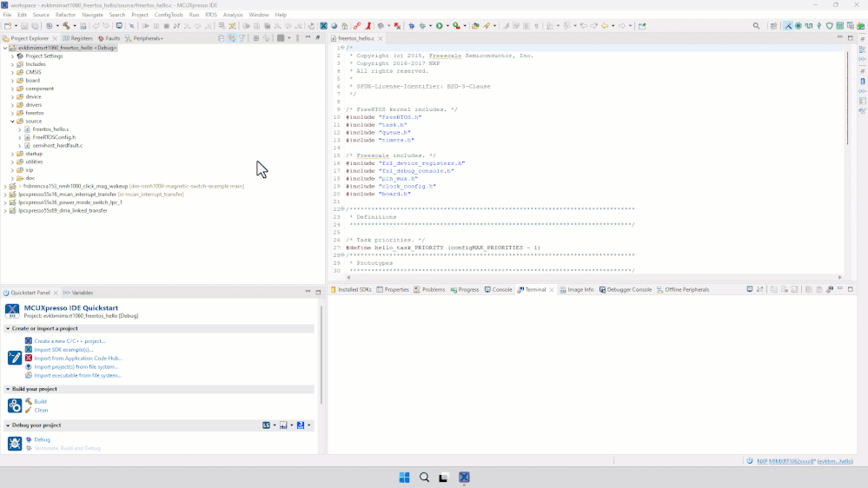Viewport: 868px width, 488px height.
Task: Expand the freertos folder node
Action: (12, 113)
